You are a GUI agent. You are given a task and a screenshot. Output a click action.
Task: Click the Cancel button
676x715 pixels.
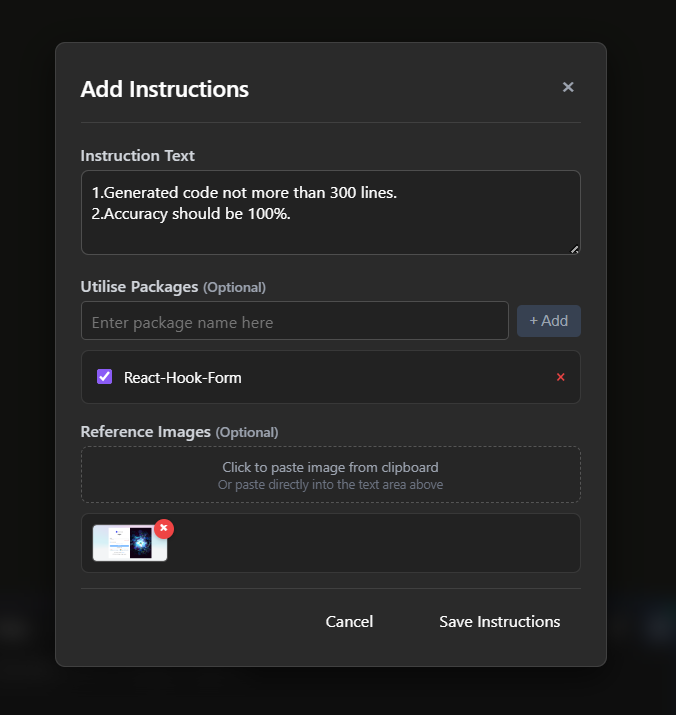point(349,622)
